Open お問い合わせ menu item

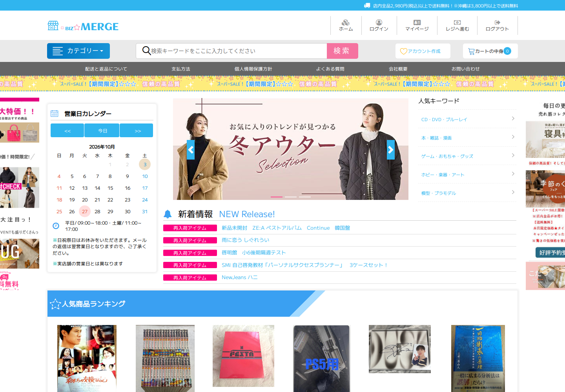click(466, 69)
